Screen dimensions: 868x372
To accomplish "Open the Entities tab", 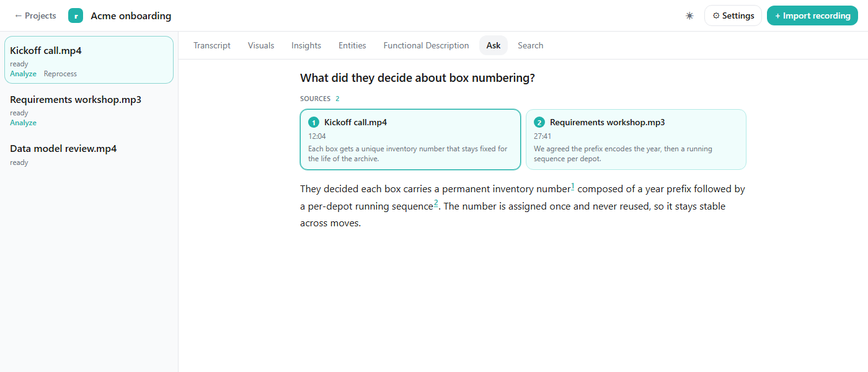I will 352,45.
